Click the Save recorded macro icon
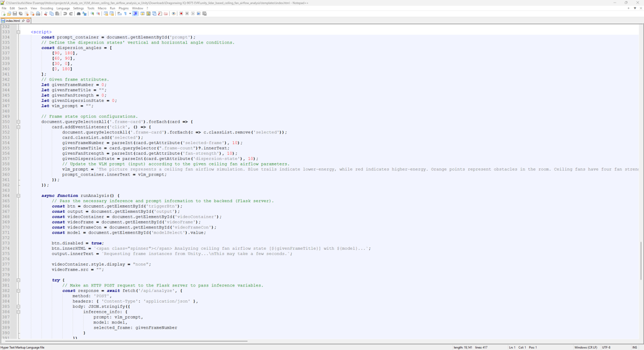This screenshot has width=644, height=350. 204,14
